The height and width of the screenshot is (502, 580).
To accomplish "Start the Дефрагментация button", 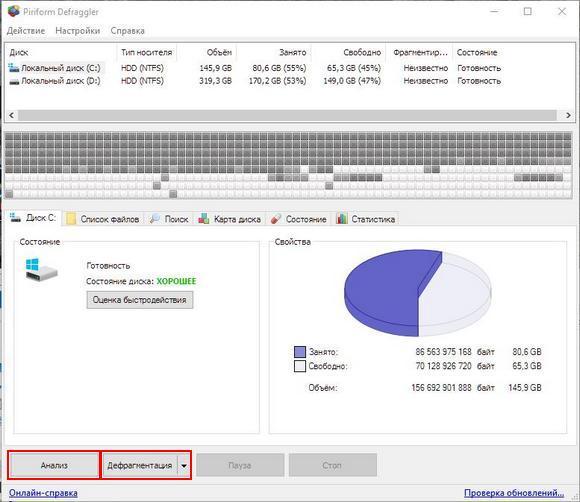I will tap(140, 465).
